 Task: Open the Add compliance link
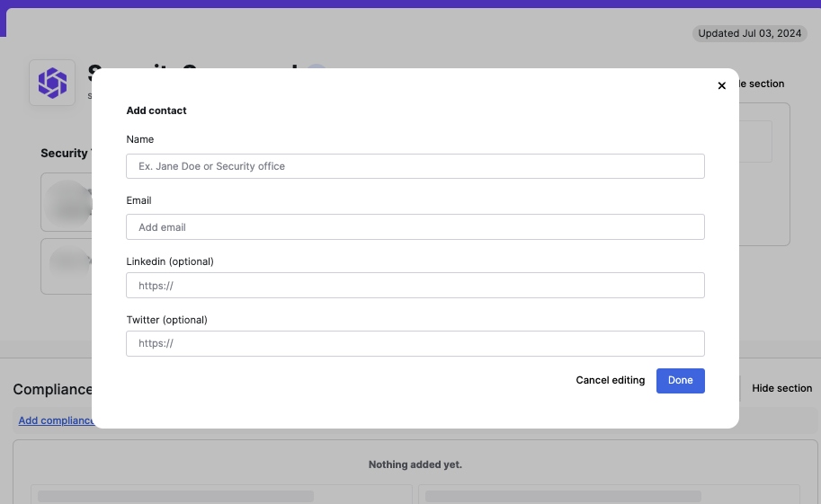(x=56, y=420)
